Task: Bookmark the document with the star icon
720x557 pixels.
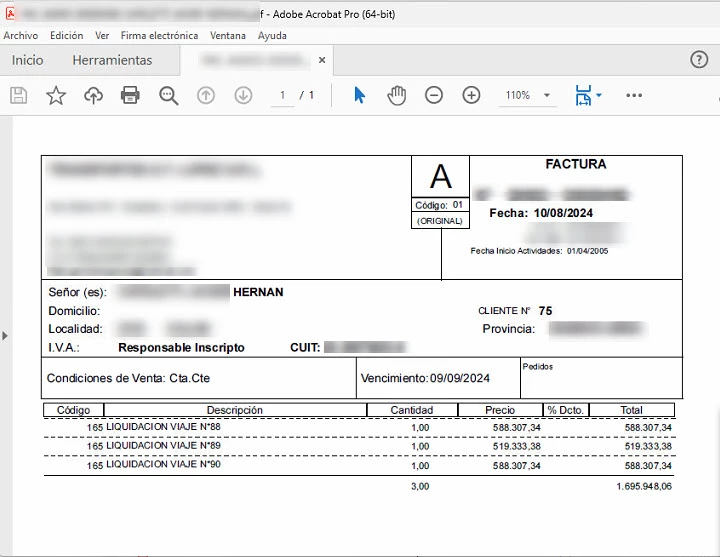Action: (x=56, y=96)
